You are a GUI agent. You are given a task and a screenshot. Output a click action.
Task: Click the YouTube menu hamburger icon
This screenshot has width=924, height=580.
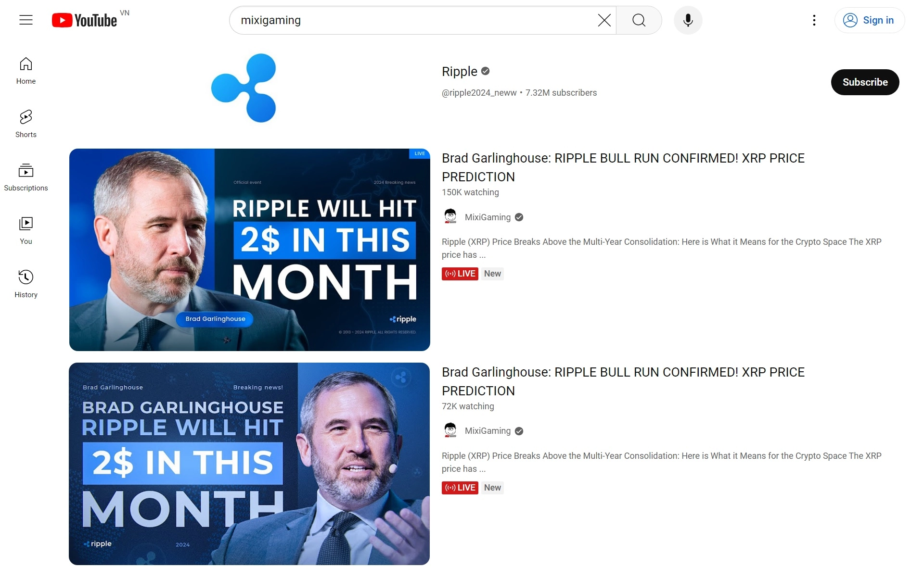pyautogui.click(x=25, y=20)
